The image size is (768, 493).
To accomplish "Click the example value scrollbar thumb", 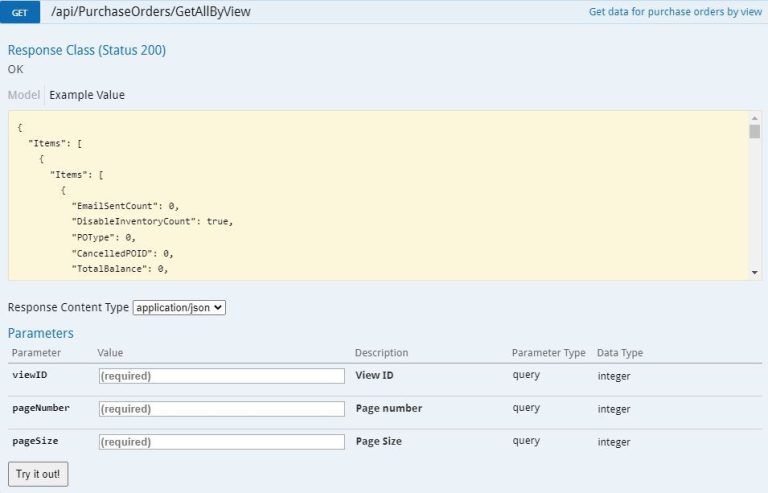I will tap(755, 131).
